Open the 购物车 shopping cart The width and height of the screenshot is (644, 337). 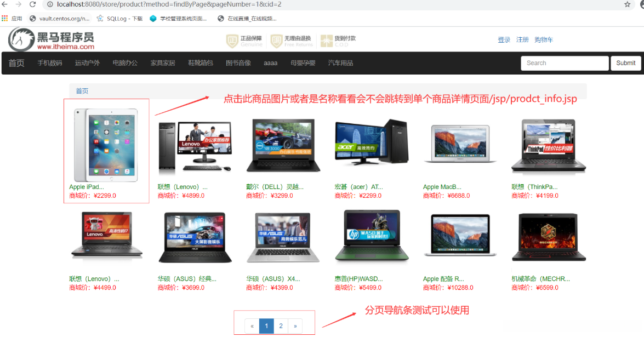click(543, 39)
